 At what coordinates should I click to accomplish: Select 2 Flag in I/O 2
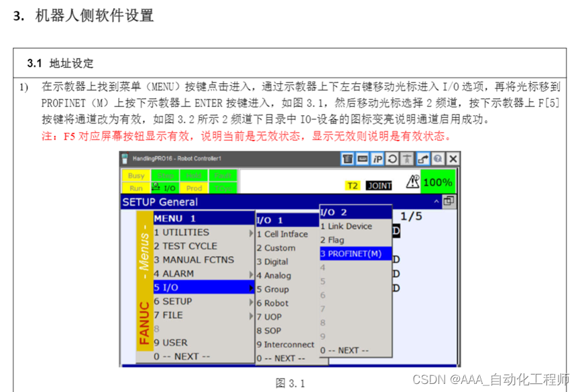pyautogui.click(x=355, y=240)
